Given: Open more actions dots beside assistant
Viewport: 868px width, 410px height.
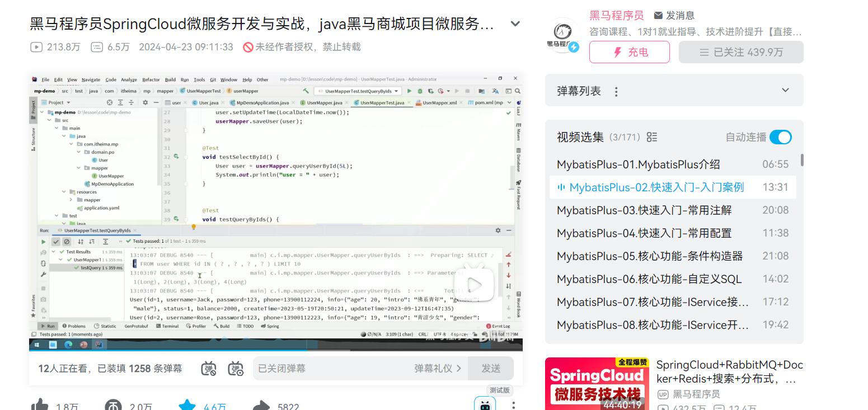Looking at the screenshot, I should pyautogui.click(x=514, y=405).
